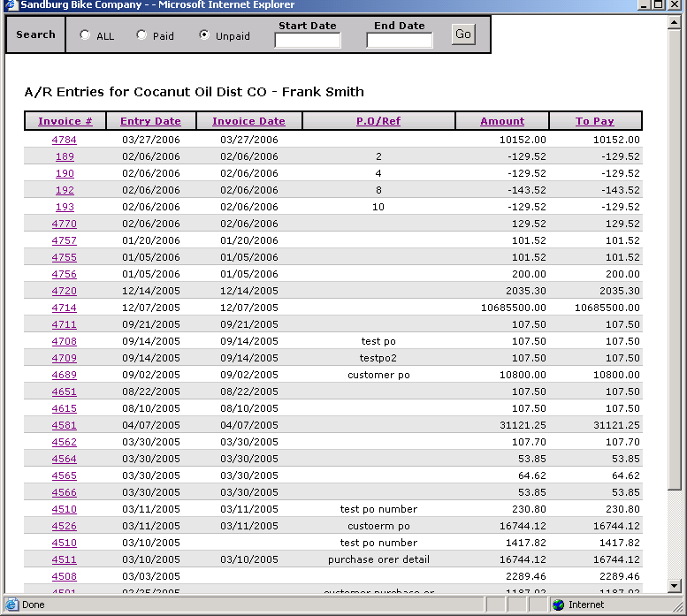Sort by P.O/Ref column header

pos(378,121)
